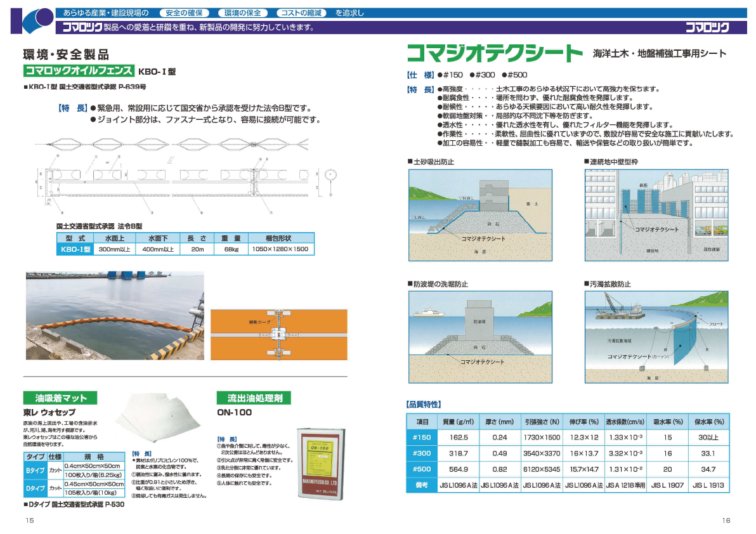Click the 海洋土木・地盤補強工事用シート subtitle
Viewport: 756px width, 534px height.
point(660,54)
